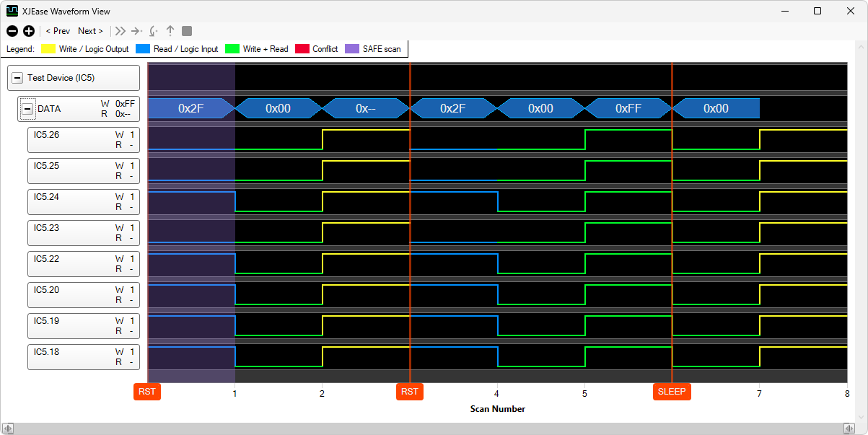Click the zoom out minus icon

pyautogui.click(x=12, y=31)
